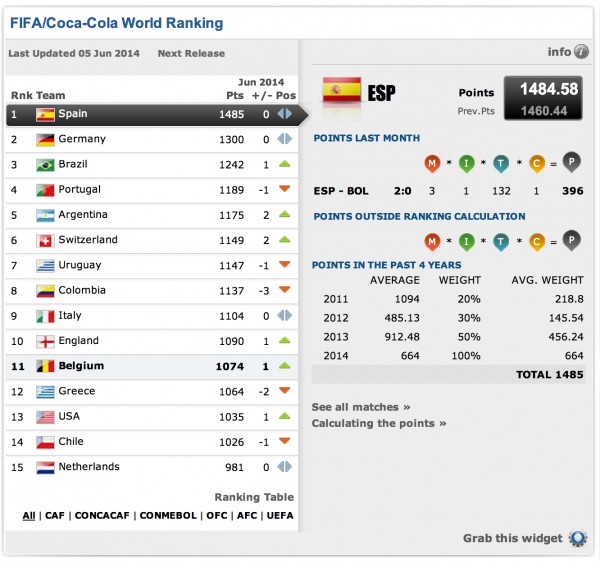Select the USA team name
The width and height of the screenshot is (600, 562).
(x=69, y=416)
